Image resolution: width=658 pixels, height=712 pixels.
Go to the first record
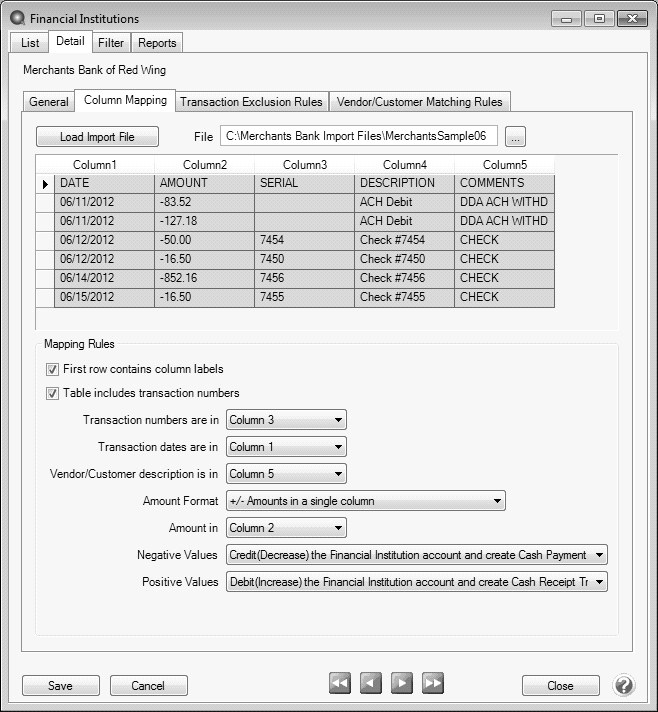(x=340, y=684)
